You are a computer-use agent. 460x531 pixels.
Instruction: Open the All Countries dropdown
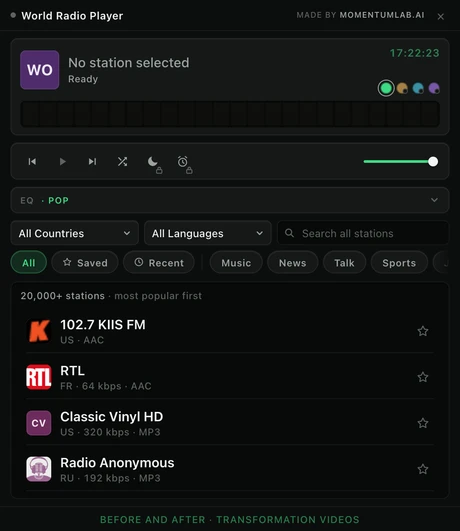click(75, 233)
